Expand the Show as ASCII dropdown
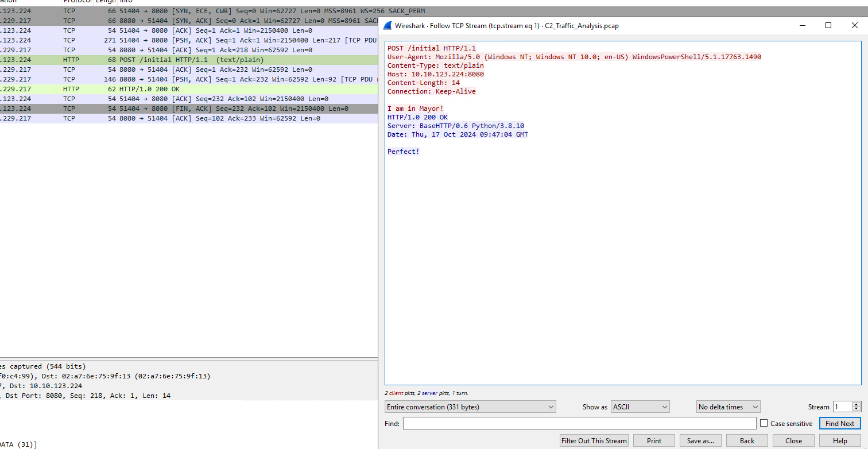The width and height of the screenshot is (868, 449). 640,407
